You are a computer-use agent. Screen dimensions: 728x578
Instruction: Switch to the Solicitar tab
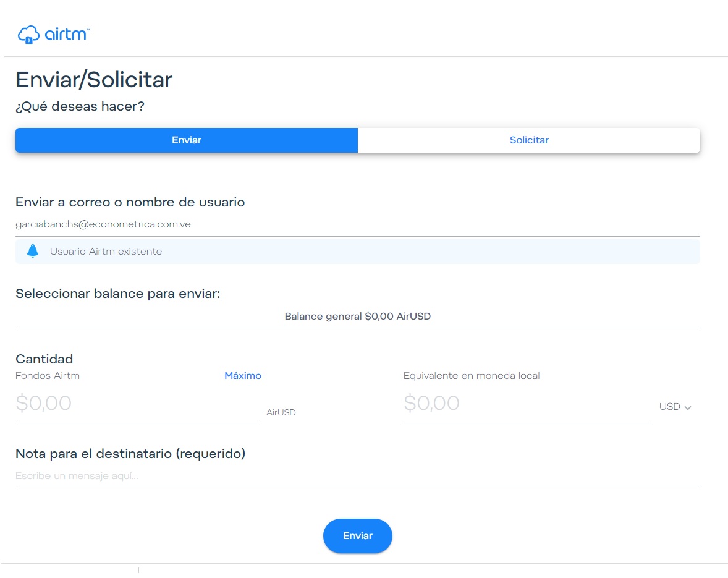pos(529,140)
